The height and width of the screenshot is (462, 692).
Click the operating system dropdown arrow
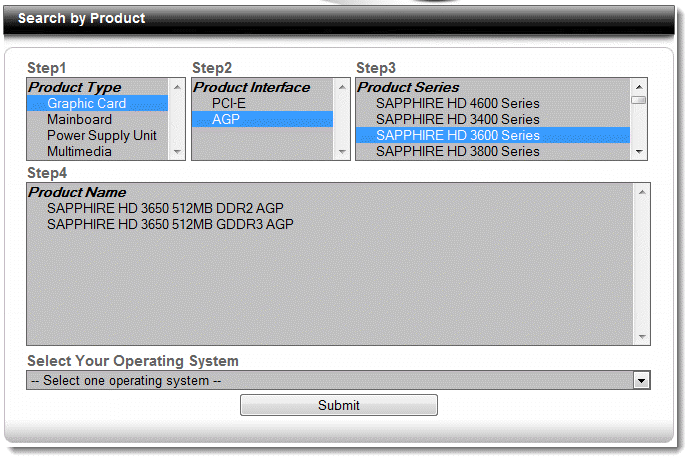click(x=641, y=380)
